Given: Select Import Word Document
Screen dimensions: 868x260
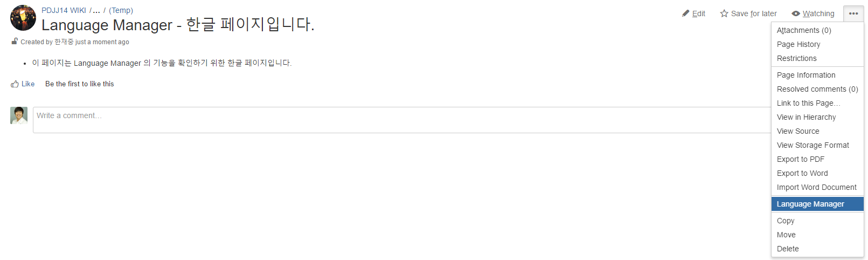Looking at the screenshot, I should tap(816, 187).
